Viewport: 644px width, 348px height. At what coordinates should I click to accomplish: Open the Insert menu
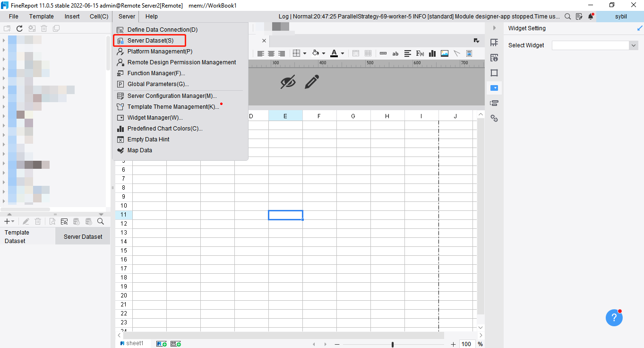click(x=72, y=17)
